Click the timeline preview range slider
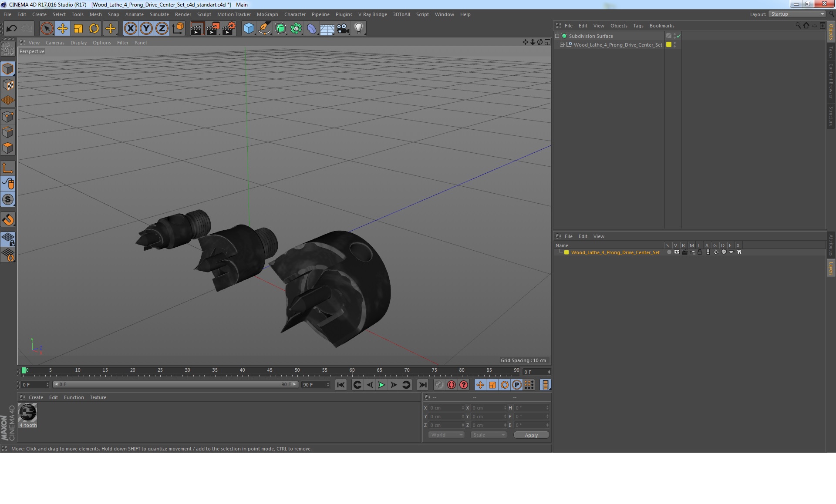 point(175,384)
